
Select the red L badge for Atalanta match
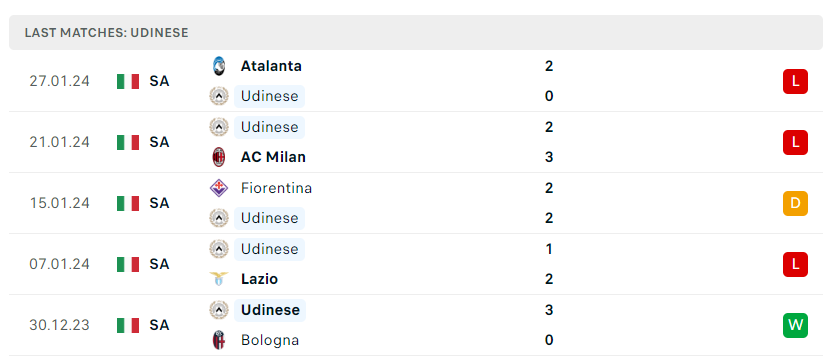point(795,81)
